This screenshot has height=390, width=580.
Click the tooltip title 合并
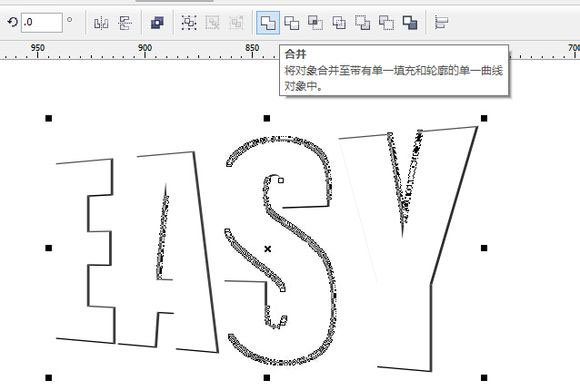tap(296, 54)
